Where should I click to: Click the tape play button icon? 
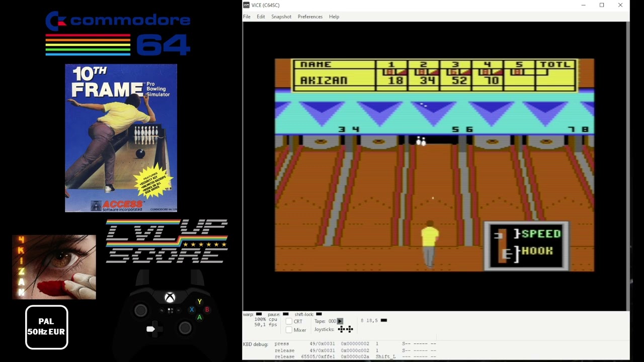pyautogui.click(x=340, y=321)
